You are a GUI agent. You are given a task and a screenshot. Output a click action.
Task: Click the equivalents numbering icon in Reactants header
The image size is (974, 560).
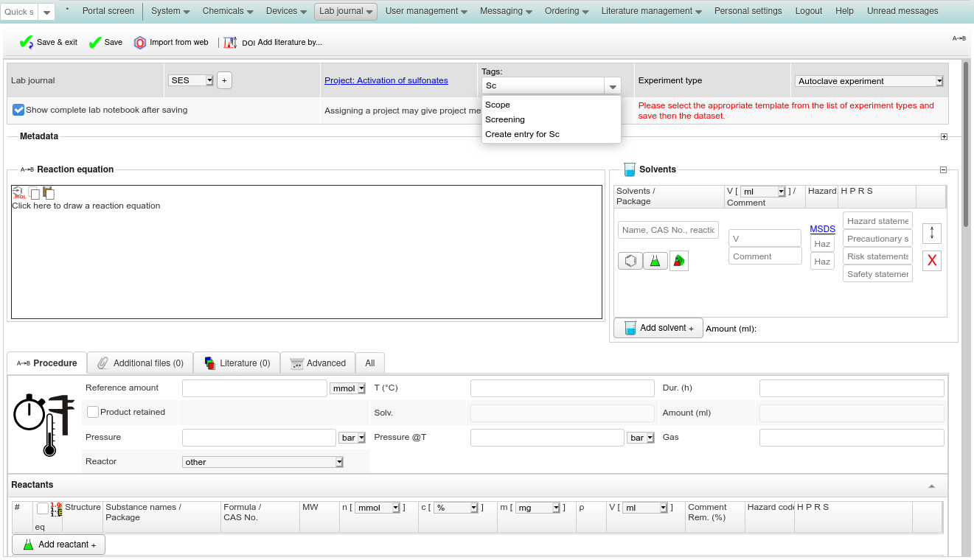[56, 509]
